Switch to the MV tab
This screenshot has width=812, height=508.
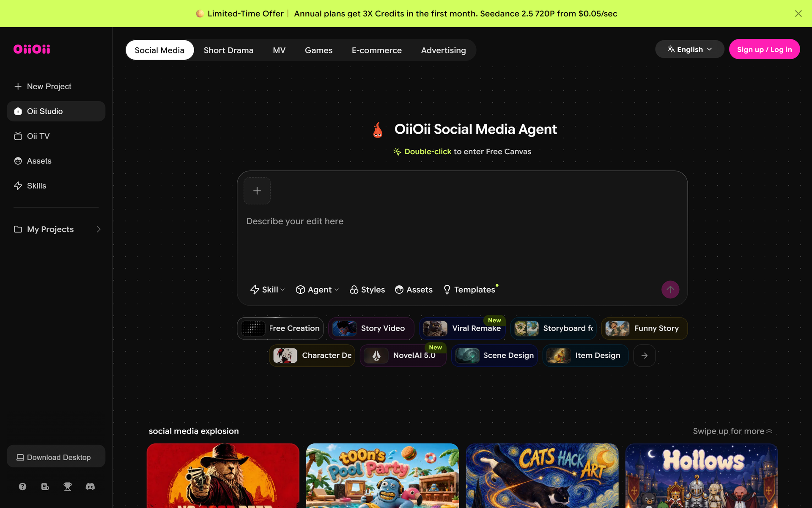click(x=279, y=50)
